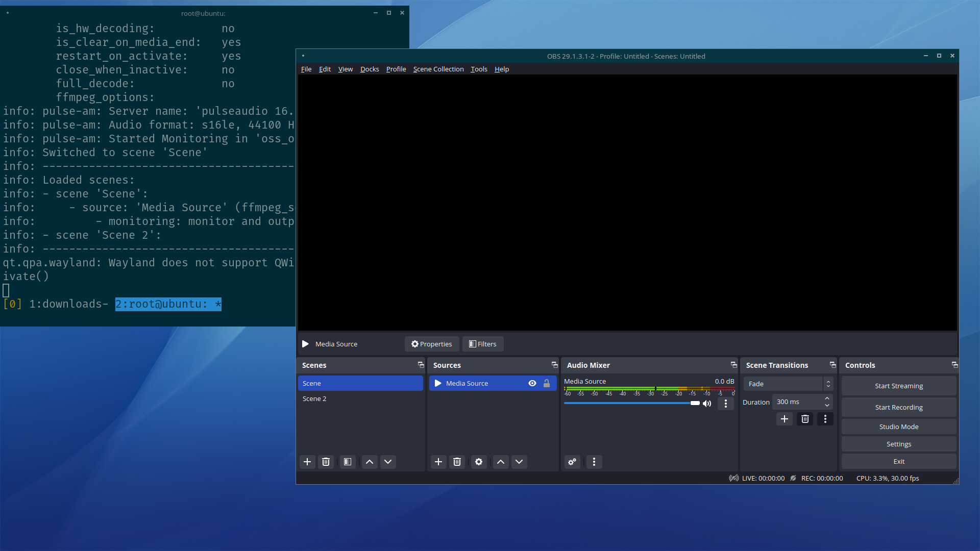The height and width of the screenshot is (551, 980).
Task: Add a configurable transition
Action: [785, 419]
